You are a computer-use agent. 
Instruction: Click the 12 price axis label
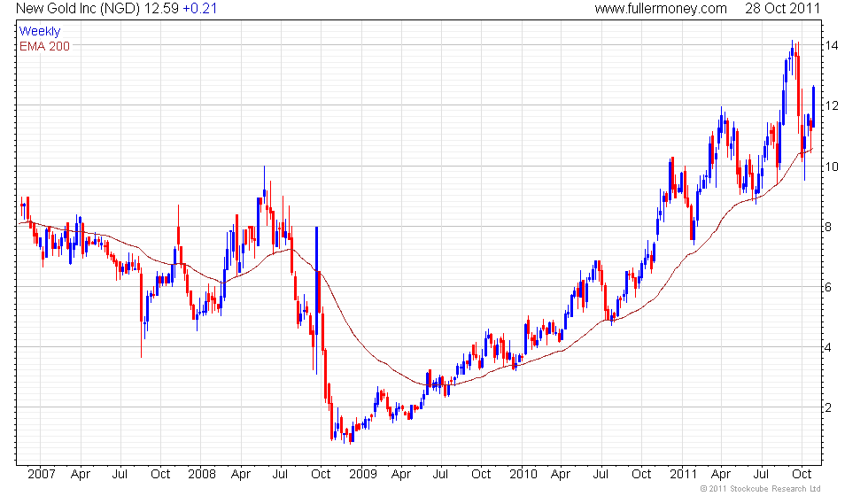point(831,105)
